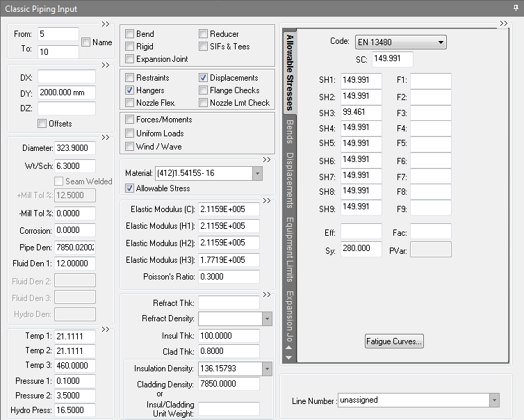Screen dimensions: 524x420
Task: Open the Material dropdown list
Action: [x=257, y=173]
